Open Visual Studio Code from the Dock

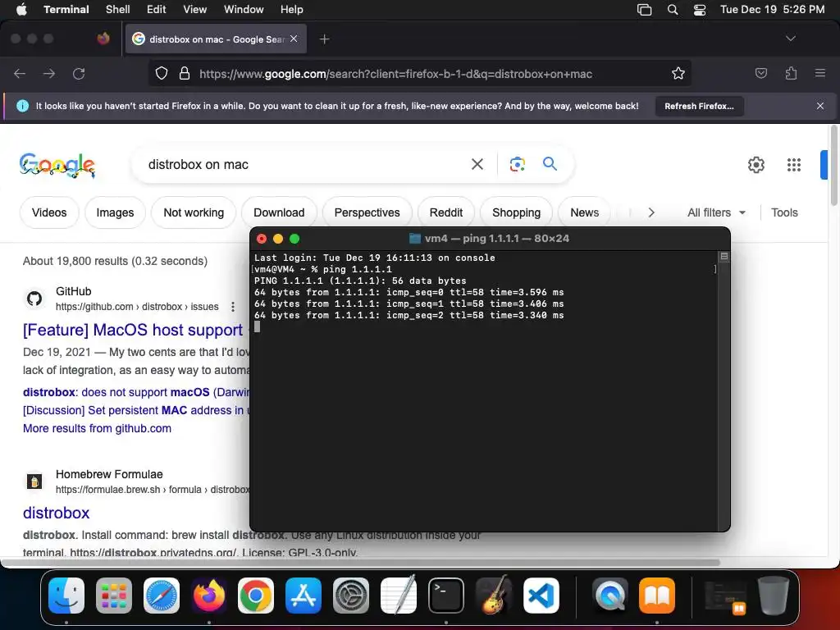(x=541, y=596)
